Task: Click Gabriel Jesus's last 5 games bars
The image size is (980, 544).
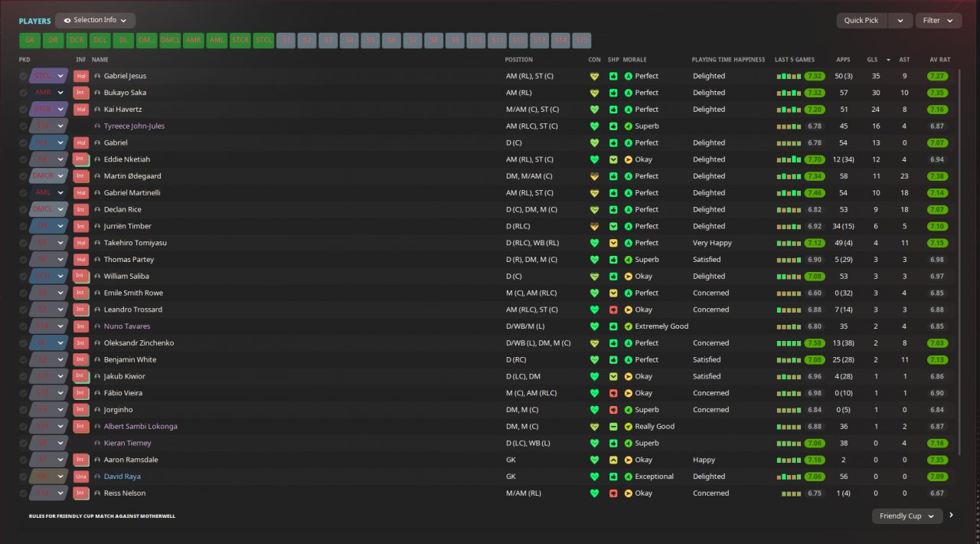Action: pyautogui.click(x=788, y=77)
